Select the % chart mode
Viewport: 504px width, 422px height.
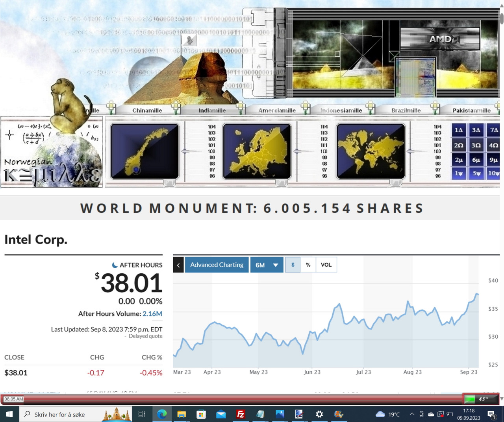click(x=308, y=265)
